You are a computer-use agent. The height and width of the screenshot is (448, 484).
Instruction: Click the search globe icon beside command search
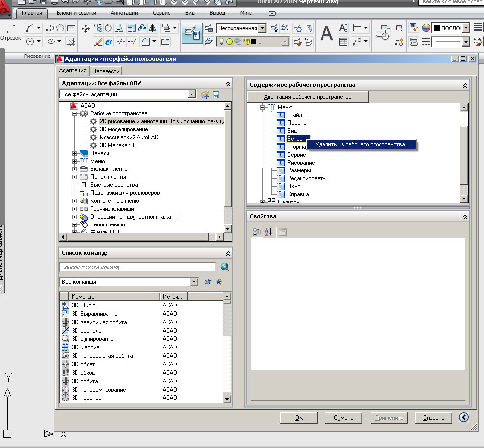[225, 267]
